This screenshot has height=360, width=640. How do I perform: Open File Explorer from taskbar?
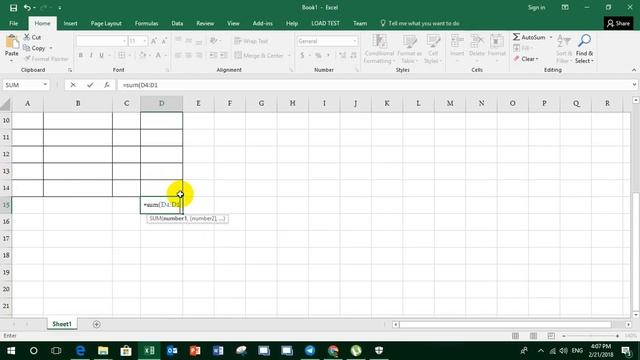(x=103, y=351)
